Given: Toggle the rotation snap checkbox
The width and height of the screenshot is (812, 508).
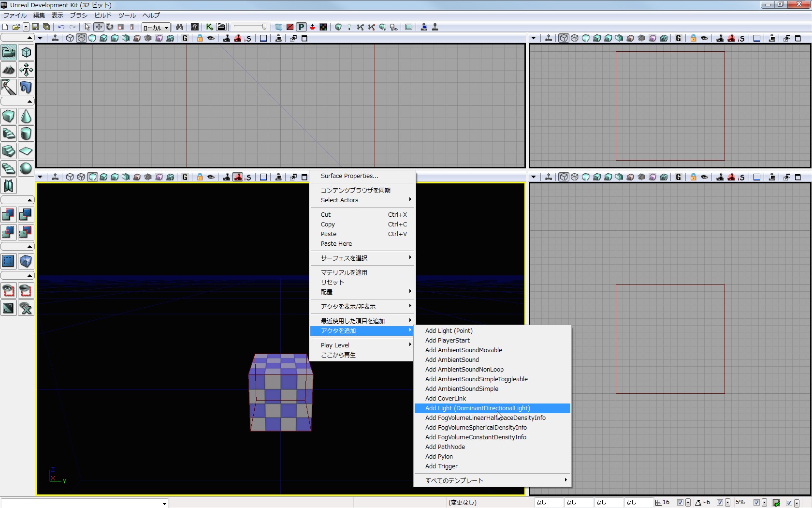Looking at the screenshot, I should click(720, 503).
